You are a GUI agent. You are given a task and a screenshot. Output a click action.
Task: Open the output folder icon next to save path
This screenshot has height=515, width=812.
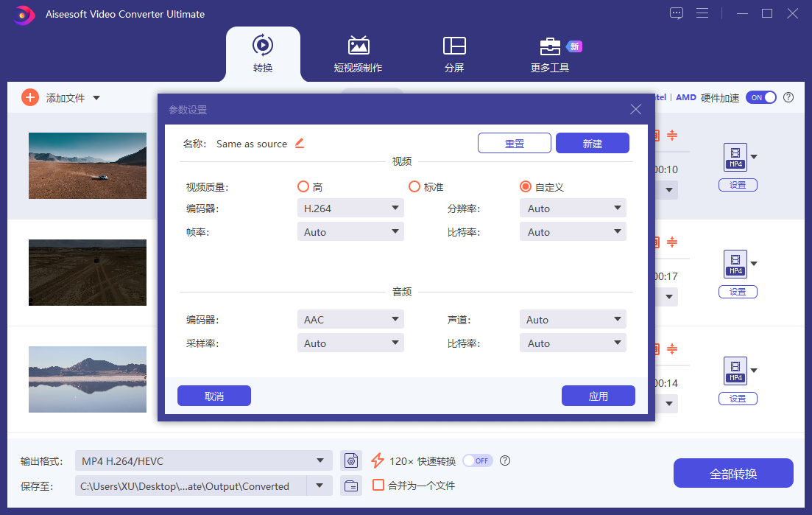[x=352, y=486]
